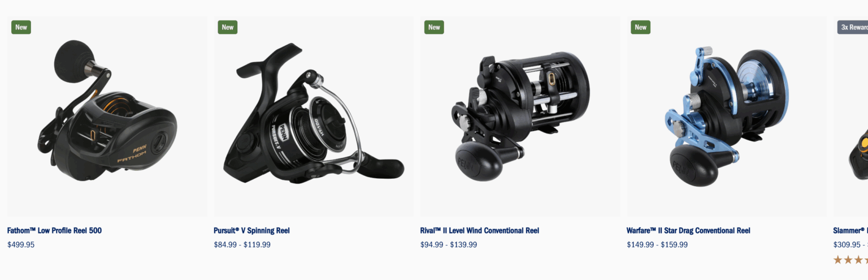Open the partially visible Slammer reel image

[x=850, y=116]
